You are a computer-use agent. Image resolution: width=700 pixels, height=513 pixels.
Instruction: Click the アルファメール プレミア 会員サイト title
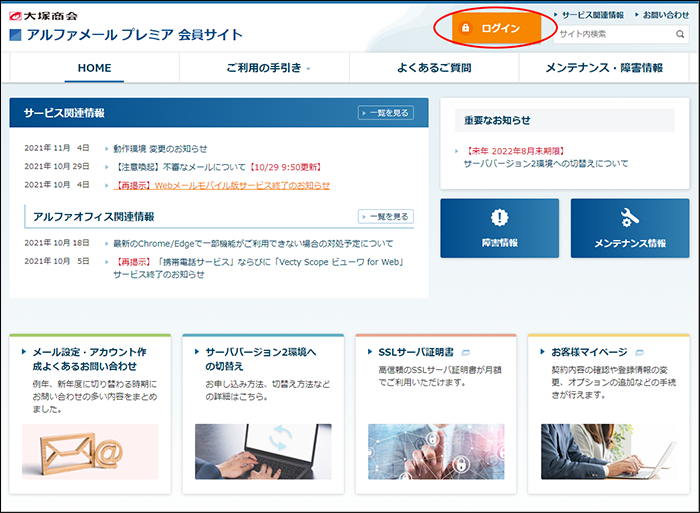(134, 35)
